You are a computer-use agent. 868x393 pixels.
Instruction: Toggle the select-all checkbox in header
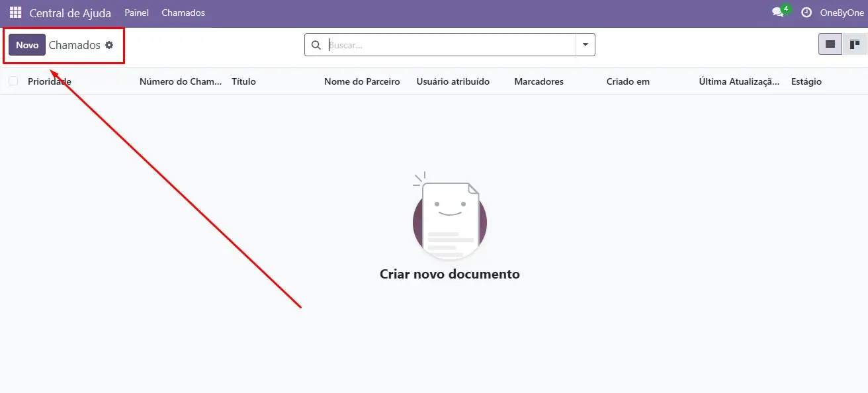click(13, 81)
